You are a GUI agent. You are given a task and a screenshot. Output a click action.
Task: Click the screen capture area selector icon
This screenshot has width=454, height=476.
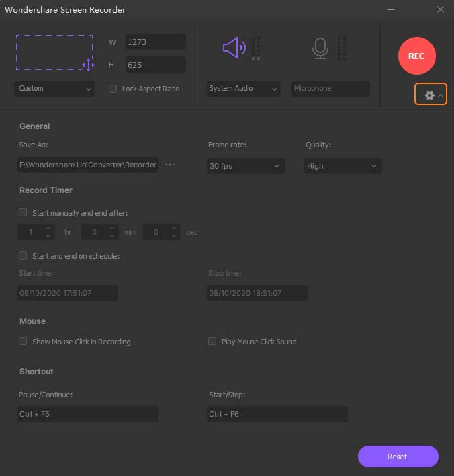(x=54, y=52)
